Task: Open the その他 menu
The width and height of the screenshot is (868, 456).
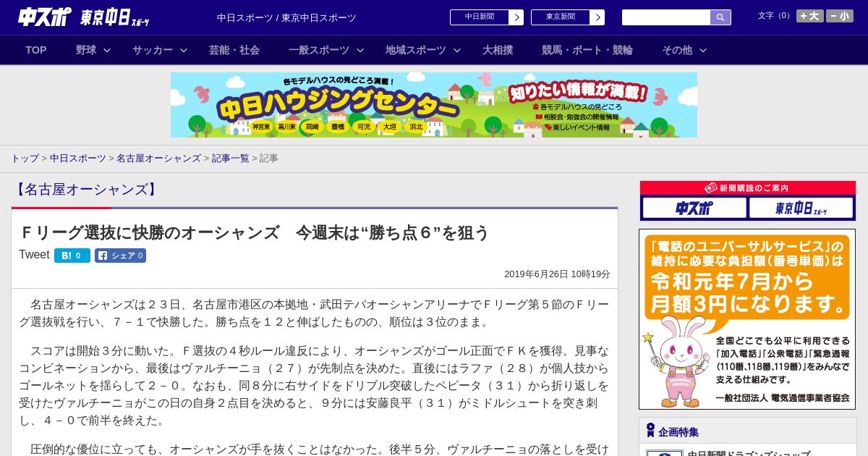Action: 677,50
